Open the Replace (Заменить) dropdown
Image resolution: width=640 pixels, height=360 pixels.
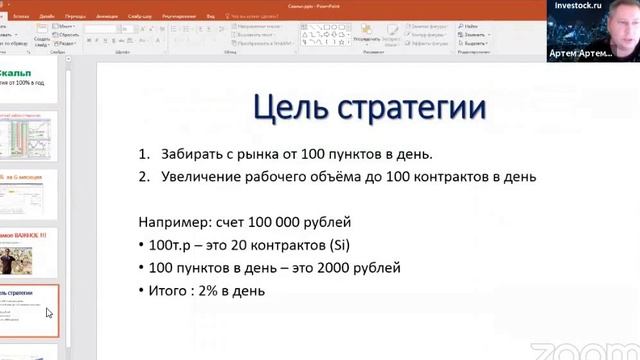[x=474, y=35]
